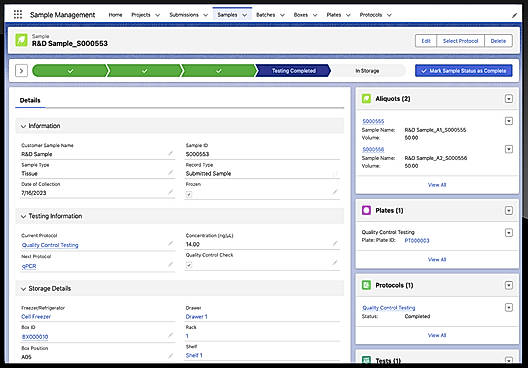Open Quality Control Testing current protocol link
The image size is (528, 368).
click(x=50, y=245)
